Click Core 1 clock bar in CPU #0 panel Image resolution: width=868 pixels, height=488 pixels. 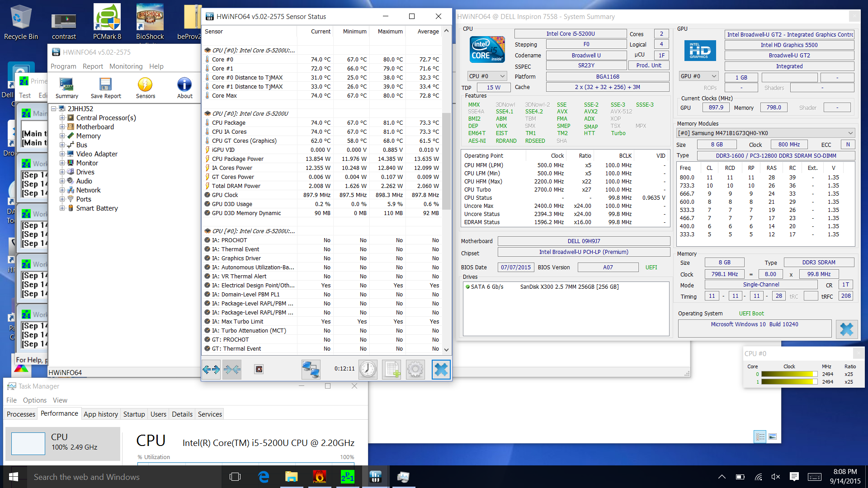click(789, 382)
